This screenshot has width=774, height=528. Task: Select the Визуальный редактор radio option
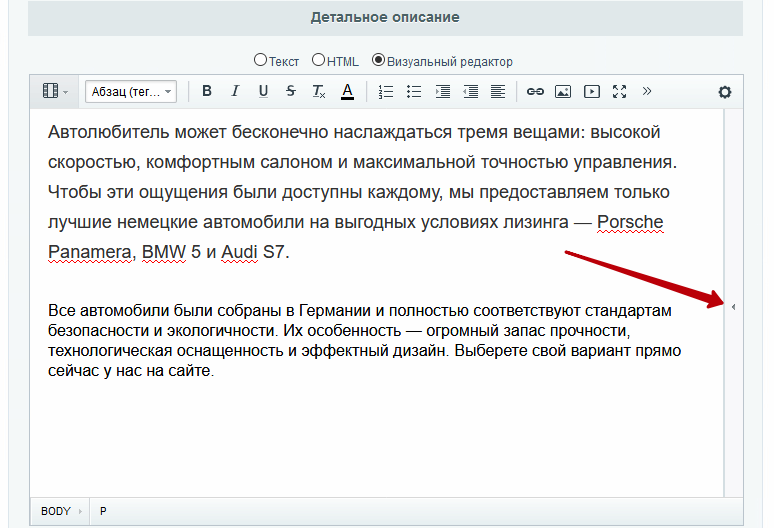tap(378, 60)
